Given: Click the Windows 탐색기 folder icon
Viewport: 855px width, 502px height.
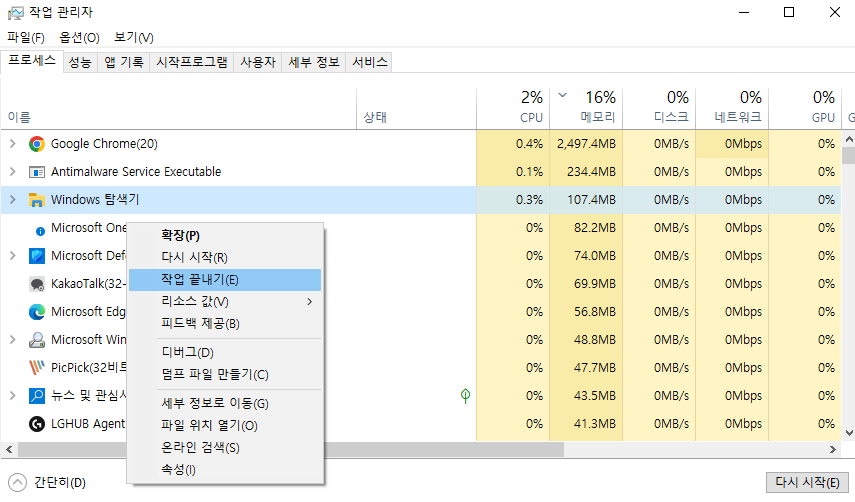Looking at the screenshot, I should (37, 200).
